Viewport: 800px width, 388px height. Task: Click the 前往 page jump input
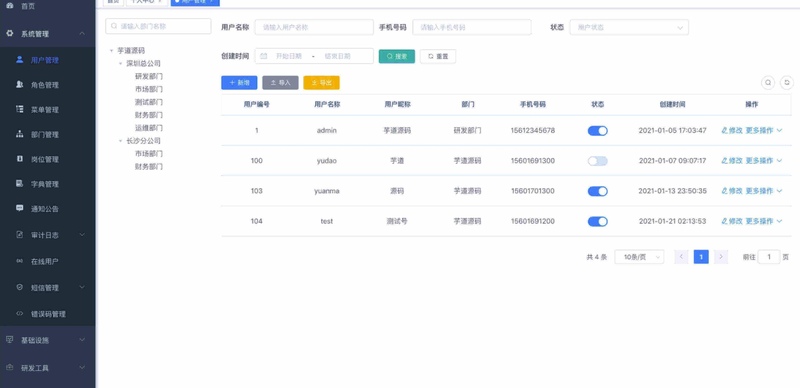pos(768,257)
